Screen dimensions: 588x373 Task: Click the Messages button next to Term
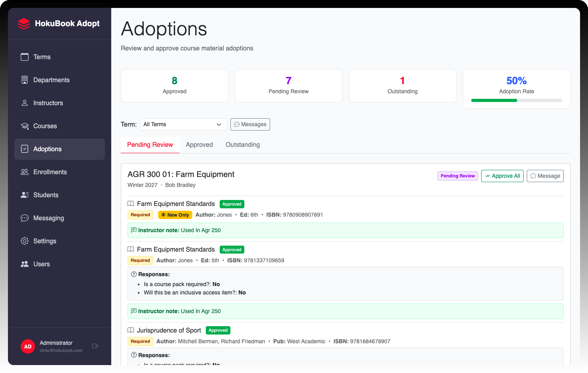coord(250,124)
